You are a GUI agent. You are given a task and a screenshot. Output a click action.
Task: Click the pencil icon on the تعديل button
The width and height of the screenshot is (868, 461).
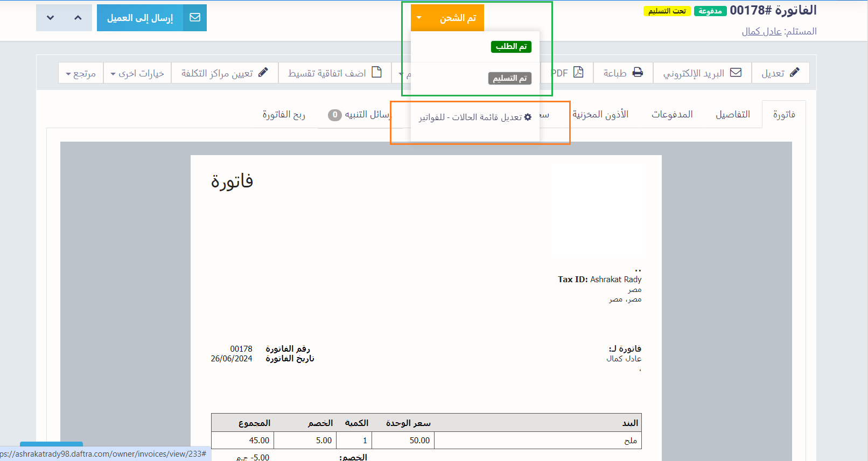pos(795,73)
